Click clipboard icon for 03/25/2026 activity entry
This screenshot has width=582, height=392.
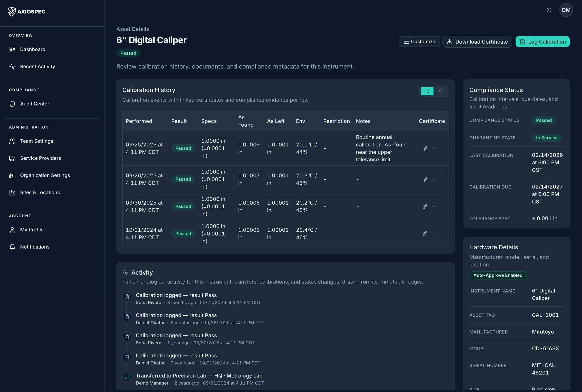[127, 297]
